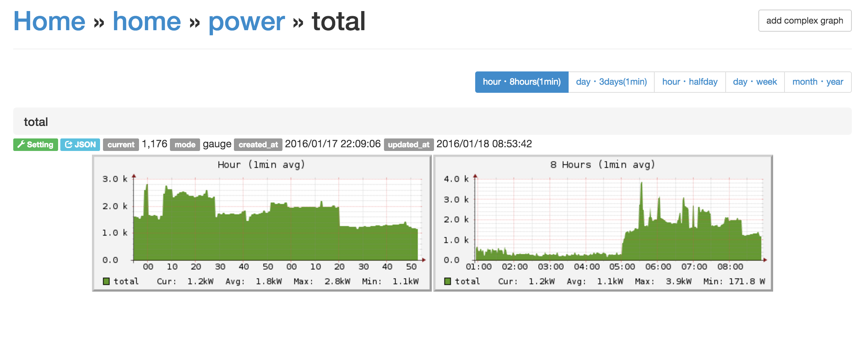Viewport: 868px width, 338px height.
Task: Open the Hour (1min avg) graph image
Action: point(262,223)
